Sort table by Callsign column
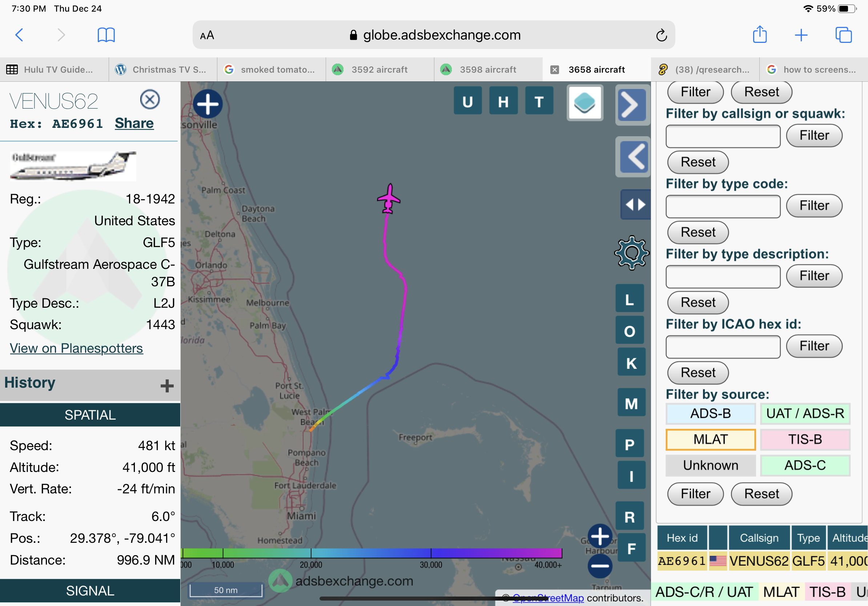The width and height of the screenshot is (868, 606). (759, 538)
